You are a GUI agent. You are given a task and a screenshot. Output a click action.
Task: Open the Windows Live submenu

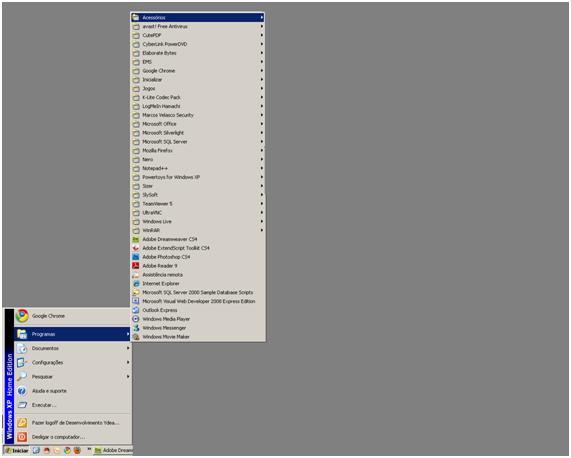tap(198, 221)
